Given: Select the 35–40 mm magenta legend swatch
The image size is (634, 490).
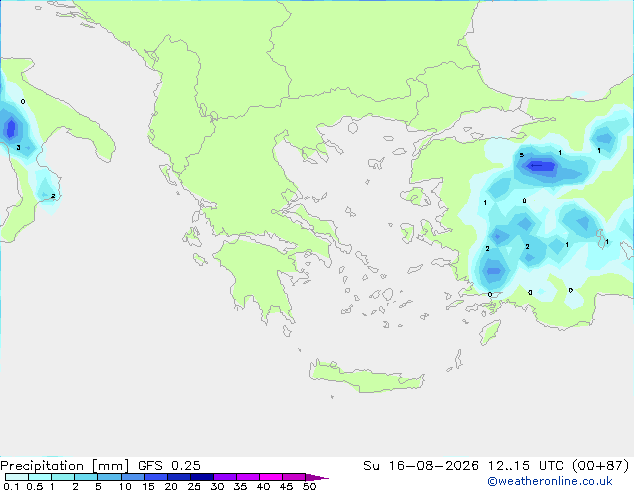Looking at the screenshot, I should pyautogui.click(x=248, y=477).
